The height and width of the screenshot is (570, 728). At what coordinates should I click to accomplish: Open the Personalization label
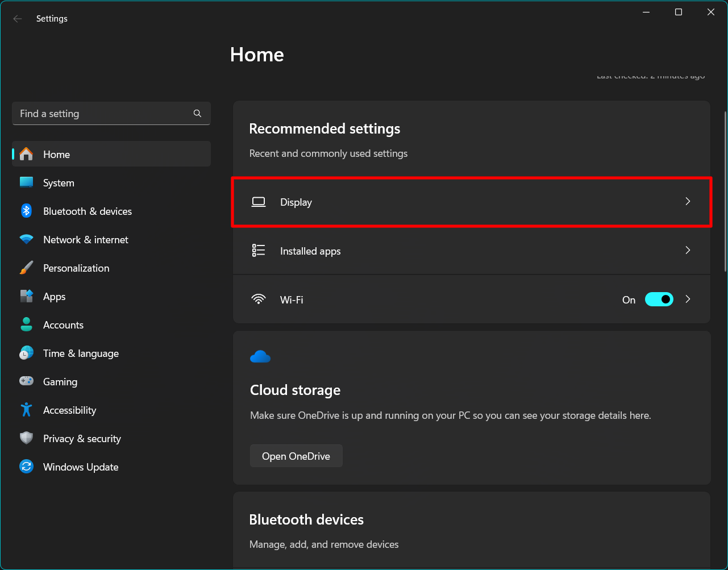(76, 268)
